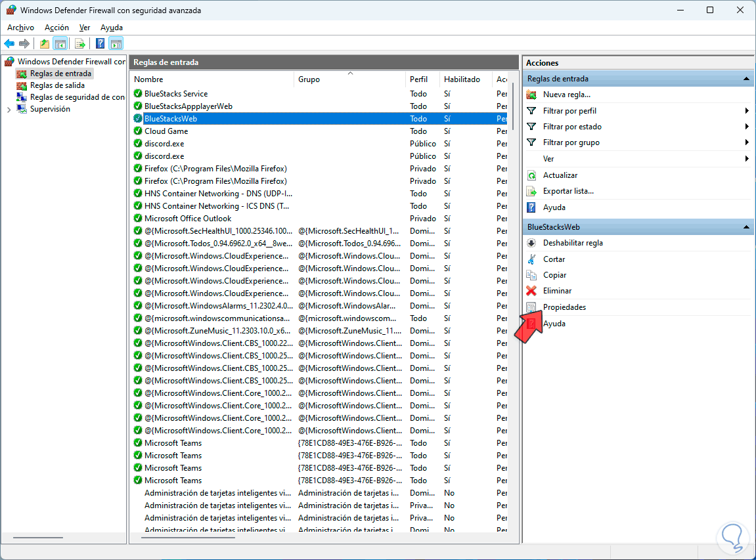Screen dimensions: 756x560
Task: Click the Copiar icon
Action: click(x=531, y=275)
